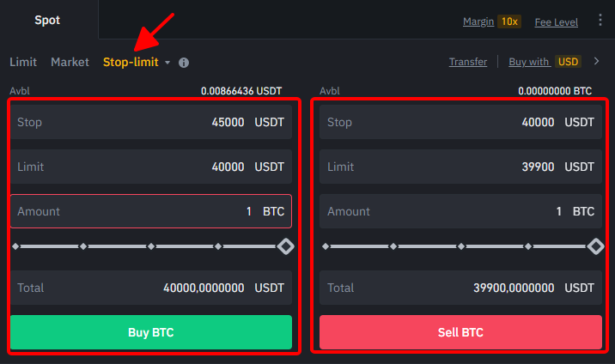Open the three-dot more options menu

click(600, 20)
